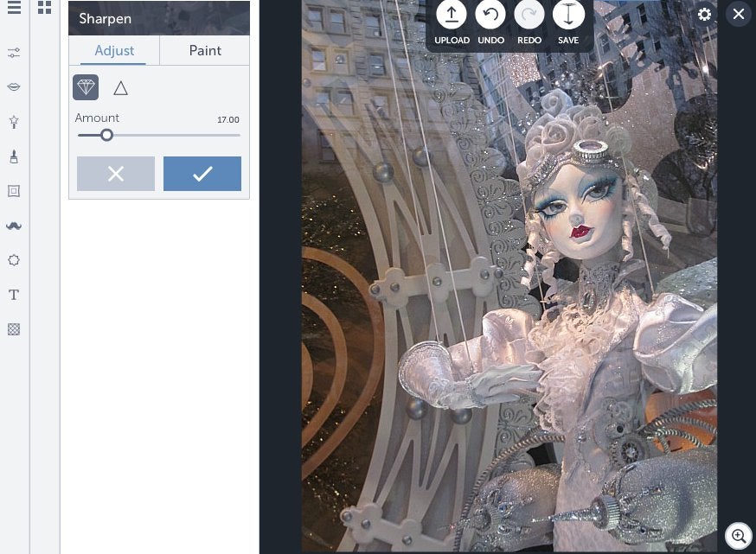Image resolution: width=756 pixels, height=554 pixels.
Task: Open the hamburger menu
Action: tap(14, 7)
